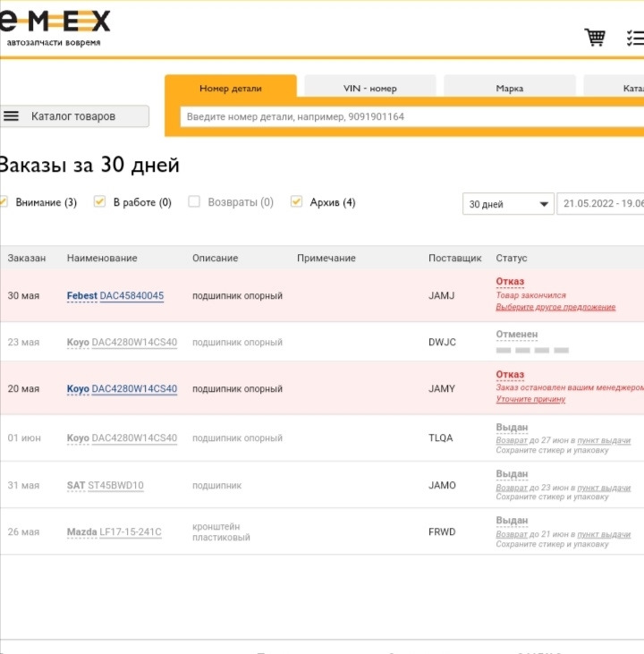This screenshot has height=654, width=644.
Task: Click the Заказан column header
Action: click(27, 259)
